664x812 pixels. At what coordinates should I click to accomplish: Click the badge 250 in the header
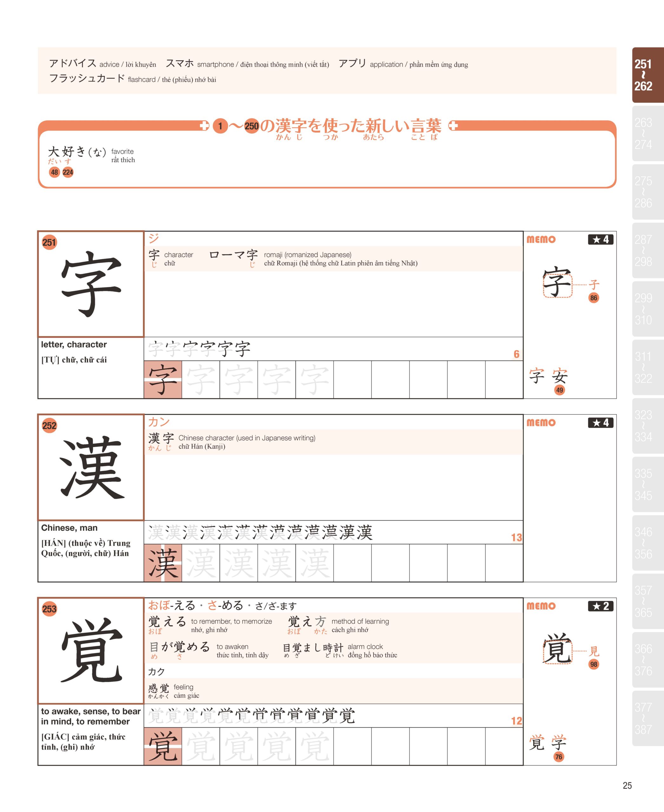[252, 126]
